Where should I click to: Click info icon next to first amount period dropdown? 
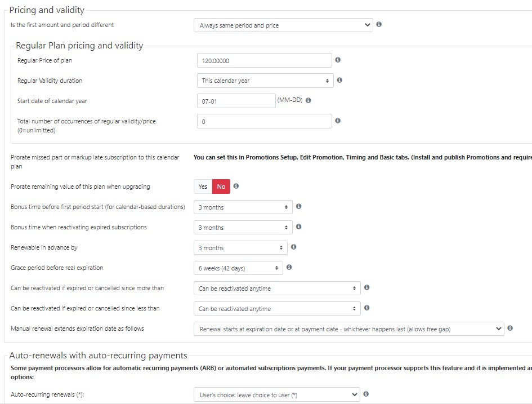click(x=379, y=24)
